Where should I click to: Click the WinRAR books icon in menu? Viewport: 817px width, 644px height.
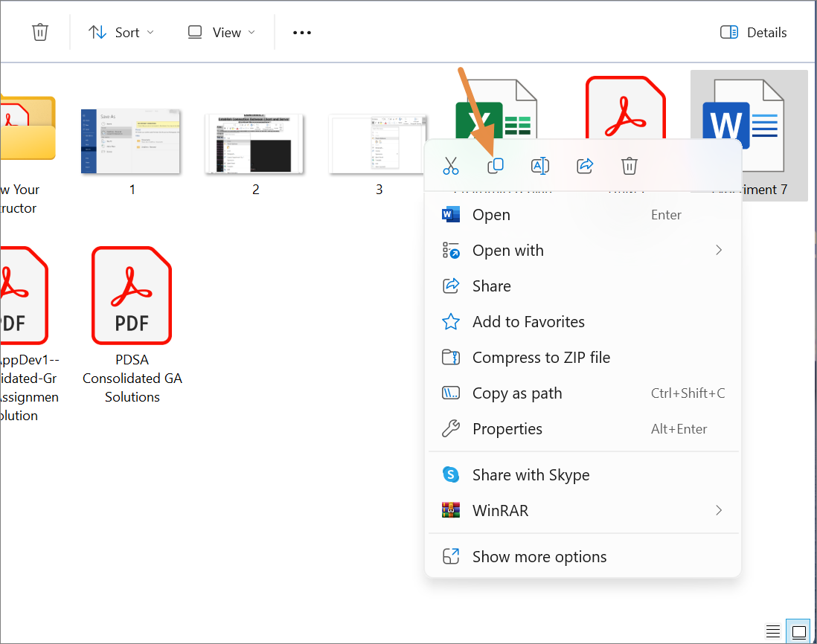click(x=451, y=510)
